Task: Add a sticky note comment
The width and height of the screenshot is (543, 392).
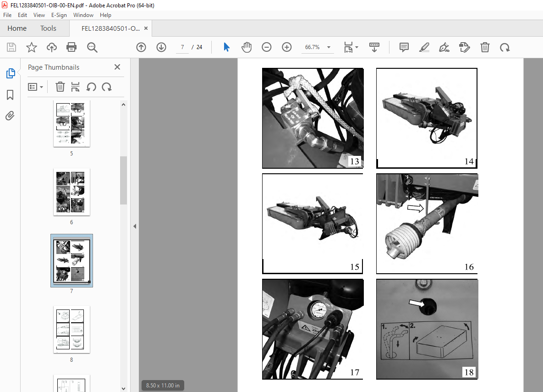Action: click(x=404, y=47)
